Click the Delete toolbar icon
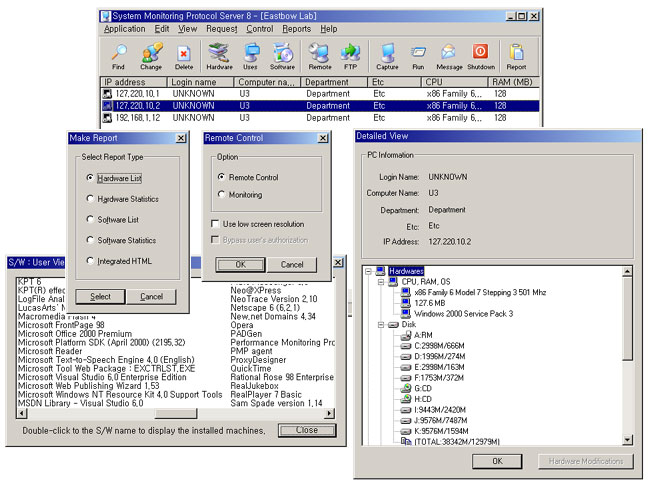648x485 pixels. click(183, 57)
